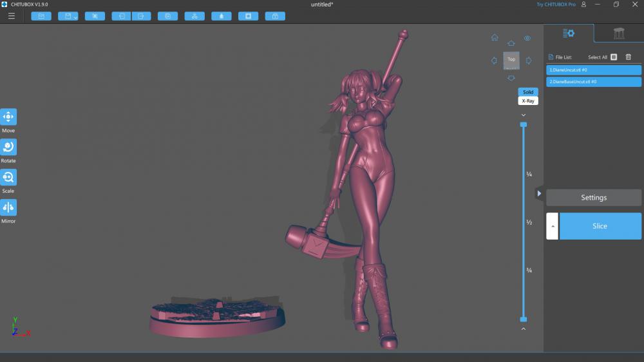
Task: Click the Auto Layout toolbar icon
Action: pos(194,16)
